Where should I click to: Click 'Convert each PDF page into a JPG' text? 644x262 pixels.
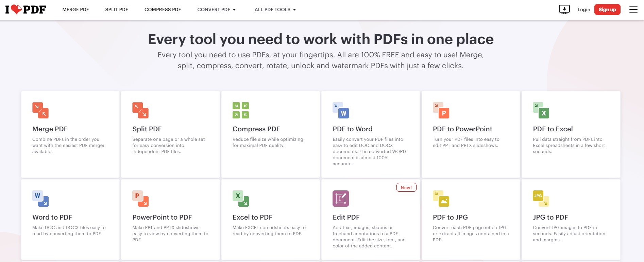(x=470, y=227)
